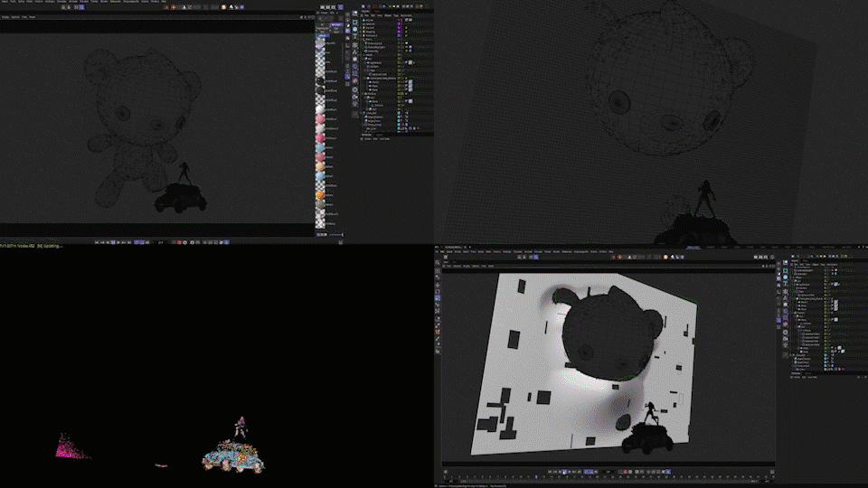This screenshot has height=488, width=868.
Task: Select Objects tab in top-left Object Manager
Action: tap(364, 11)
